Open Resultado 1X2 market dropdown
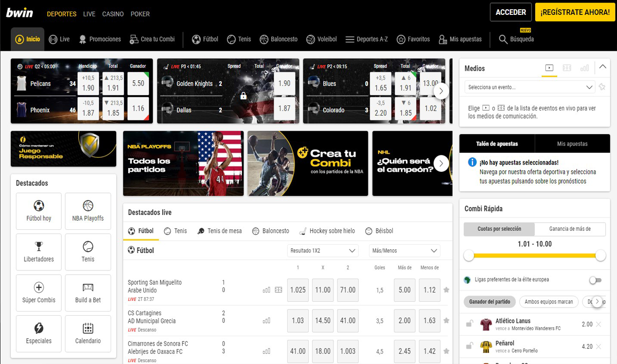617x364 pixels. point(323,251)
